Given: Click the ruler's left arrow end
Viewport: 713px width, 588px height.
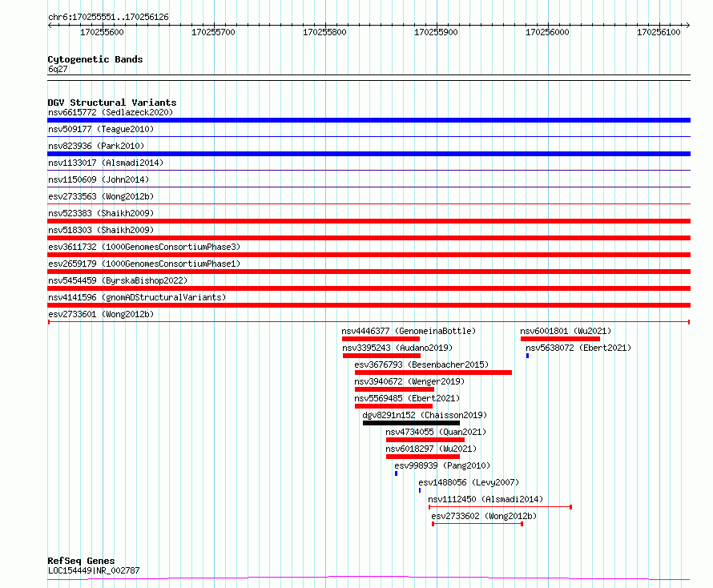Looking at the screenshot, I should 50,26.
